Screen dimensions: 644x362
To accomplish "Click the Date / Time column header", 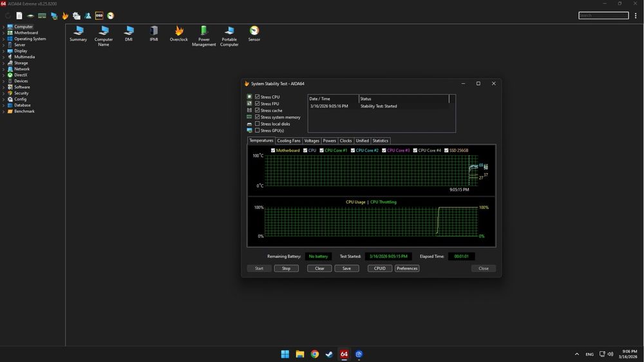I will pos(333,99).
